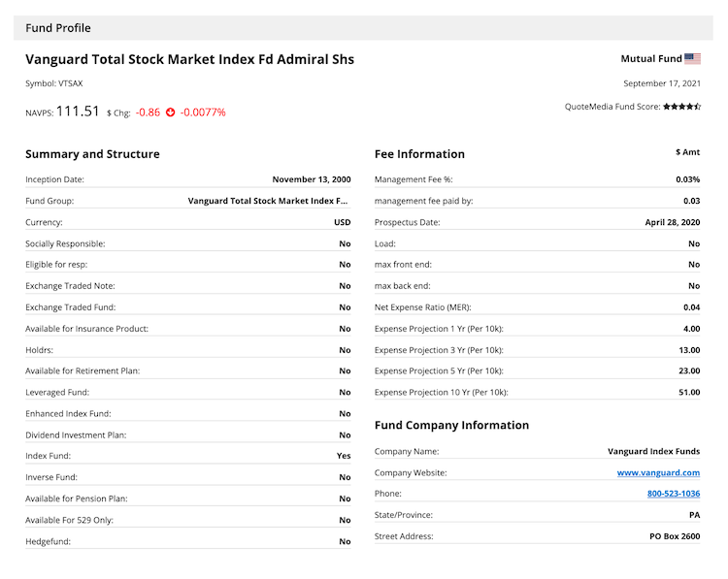Click the Symbol: VTSAX text

click(x=53, y=83)
